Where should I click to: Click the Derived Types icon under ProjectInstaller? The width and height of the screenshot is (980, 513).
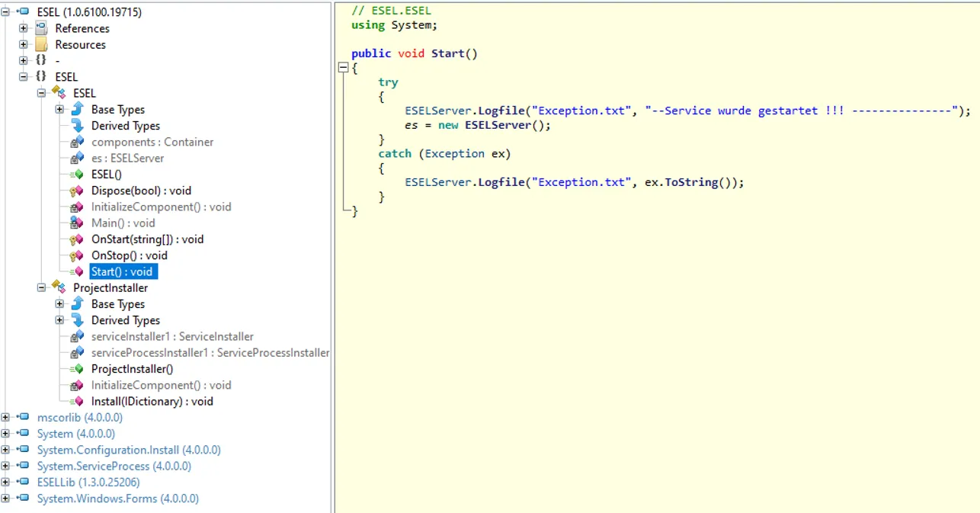pos(77,320)
